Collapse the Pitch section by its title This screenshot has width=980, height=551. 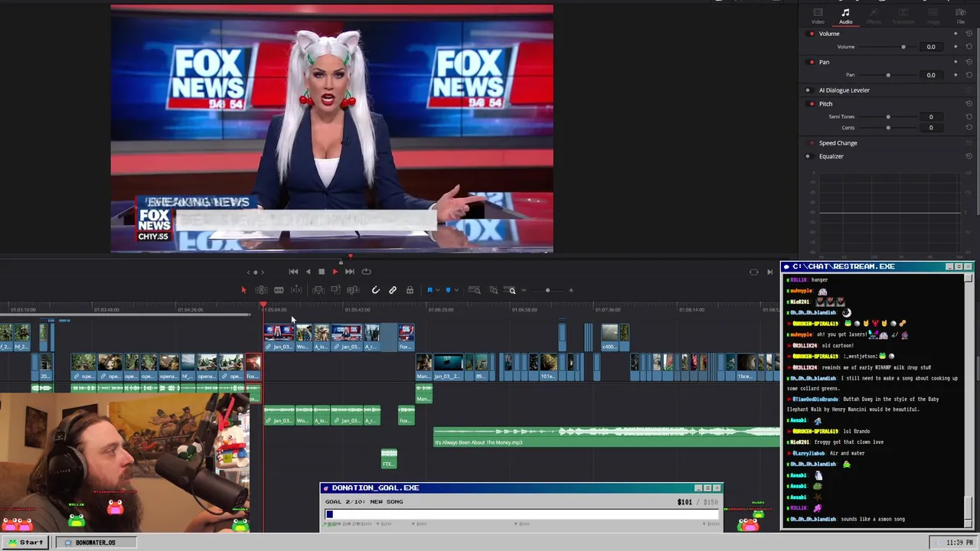(825, 104)
